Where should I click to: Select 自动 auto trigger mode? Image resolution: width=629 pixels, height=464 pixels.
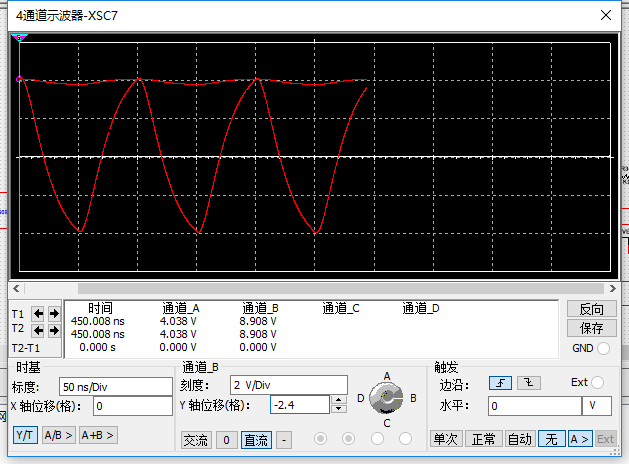[x=519, y=439]
